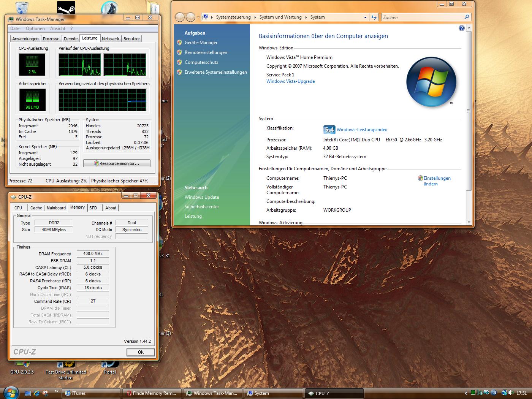Open the CPU tab in CPU-Z

point(18,208)
